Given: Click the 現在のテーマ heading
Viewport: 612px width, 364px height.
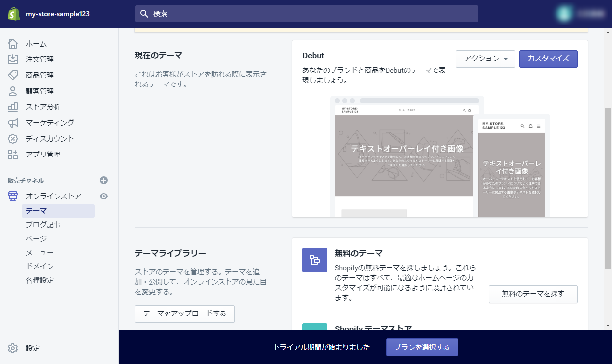Looking at the screenshot, I should [159, 55].
